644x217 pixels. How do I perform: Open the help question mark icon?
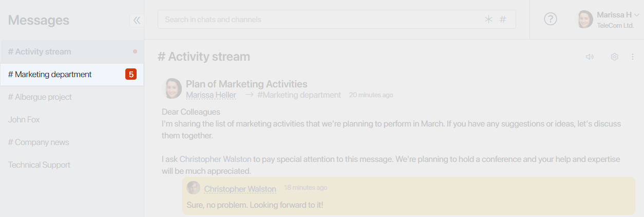point(551,20)
